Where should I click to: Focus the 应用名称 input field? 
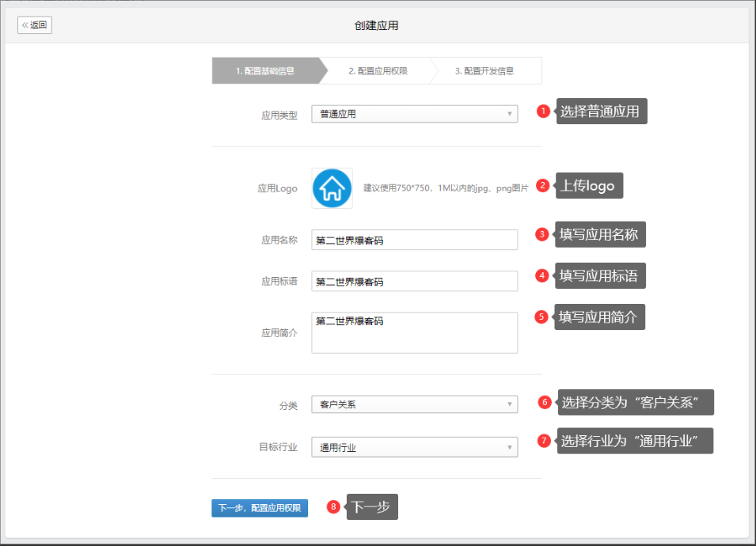414,240
